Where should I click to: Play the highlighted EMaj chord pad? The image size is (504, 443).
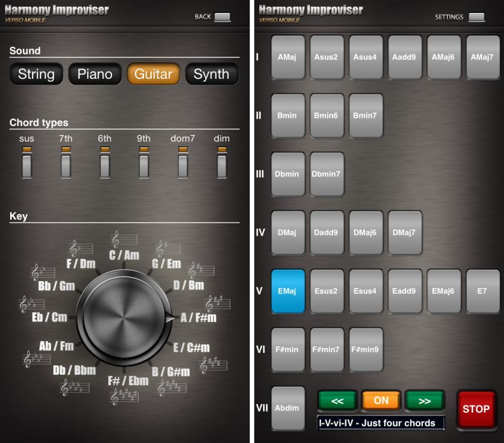click(288, 291)
